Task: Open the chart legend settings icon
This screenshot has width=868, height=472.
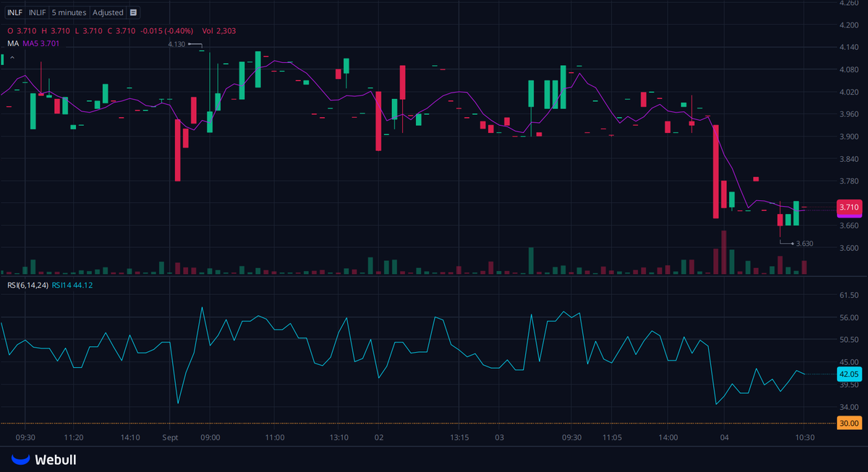Action: click(x=133, y=12)
